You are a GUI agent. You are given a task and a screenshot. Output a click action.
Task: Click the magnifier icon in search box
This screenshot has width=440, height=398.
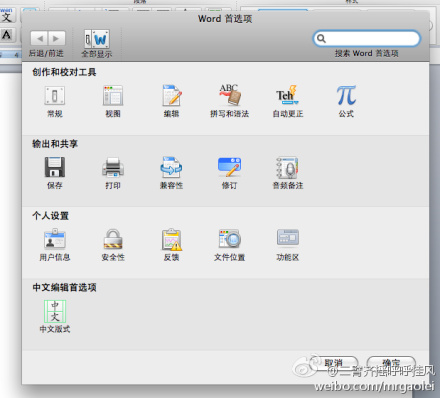(x=321, y=38)
